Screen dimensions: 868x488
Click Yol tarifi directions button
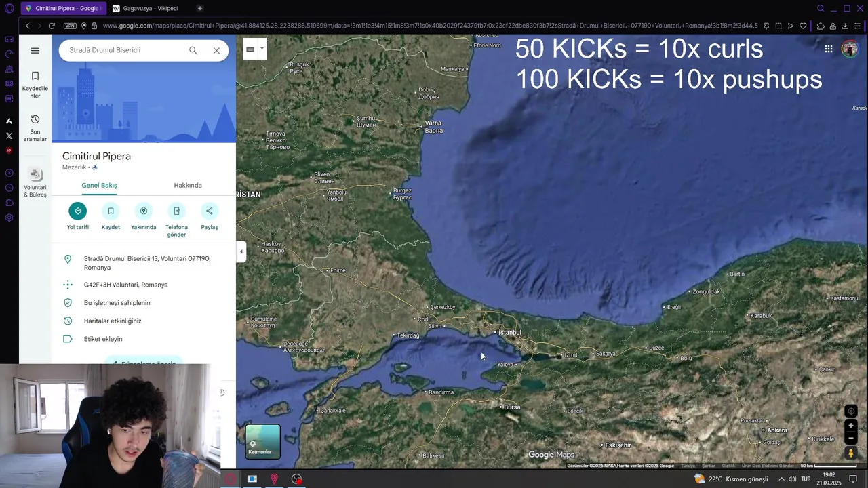[78, 217]
